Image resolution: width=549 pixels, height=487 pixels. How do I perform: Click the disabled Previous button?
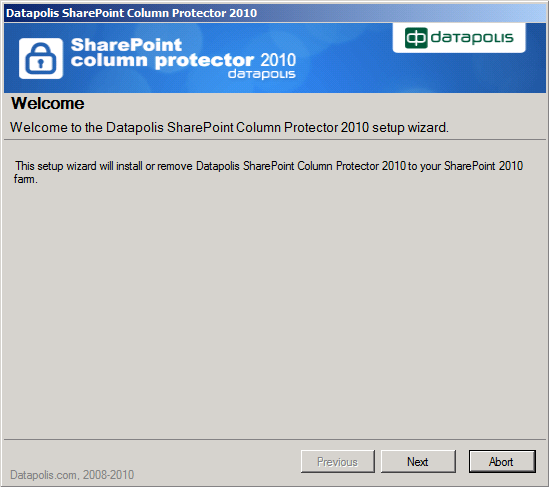click(x=338, y=461)
